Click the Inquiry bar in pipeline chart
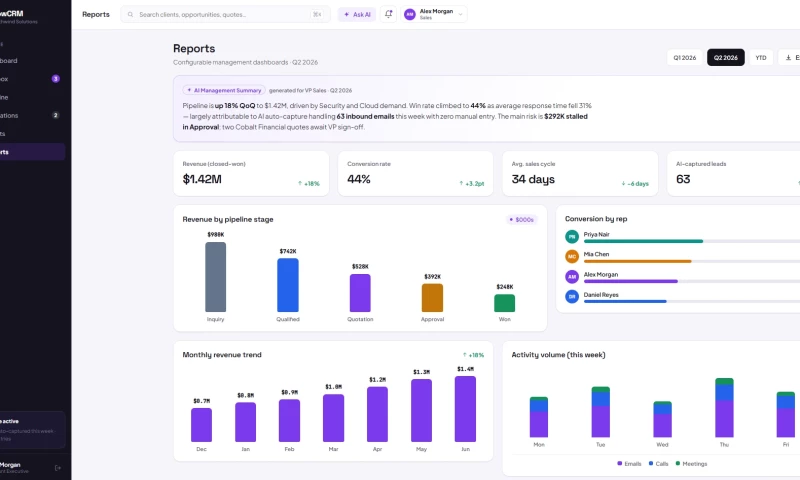This screenshot has width=800, height=480. pyautogui.click(x=215, y=277)
